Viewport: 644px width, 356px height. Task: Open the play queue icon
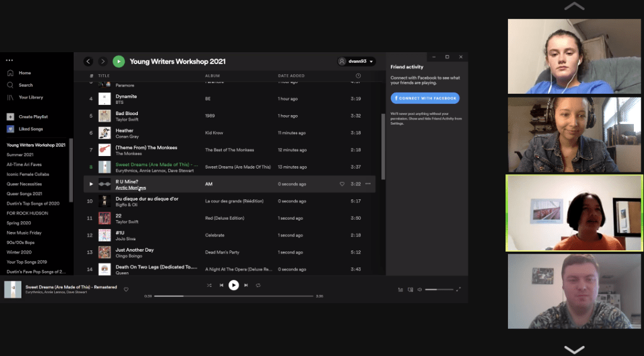(x=400, y=289)
